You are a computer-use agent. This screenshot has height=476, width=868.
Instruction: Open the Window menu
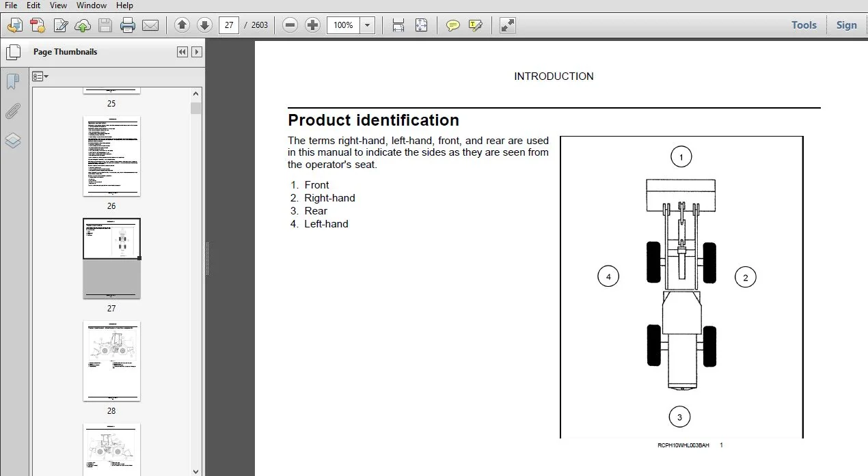91,5
